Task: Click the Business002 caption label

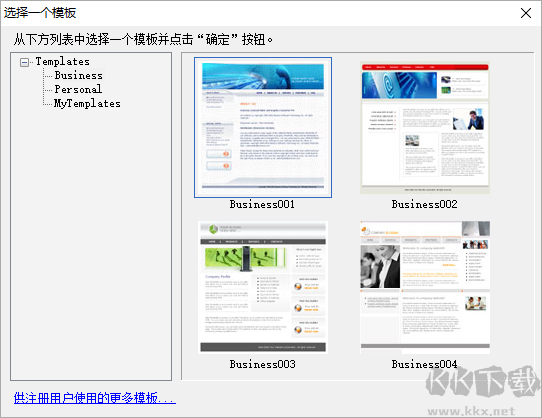Action: click(x=424, y=204)
